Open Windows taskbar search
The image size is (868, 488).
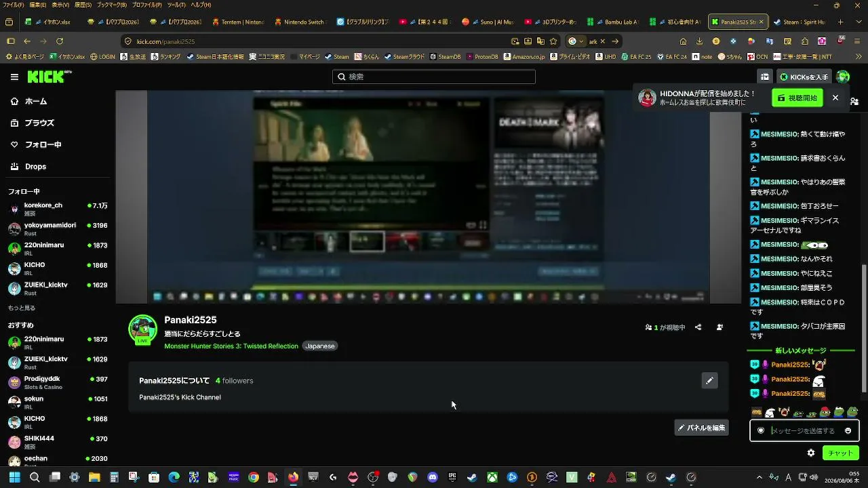(35, 477)
